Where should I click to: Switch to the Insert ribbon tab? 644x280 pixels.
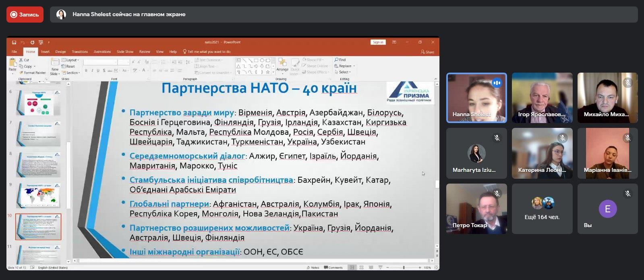(x=45, y=52)
